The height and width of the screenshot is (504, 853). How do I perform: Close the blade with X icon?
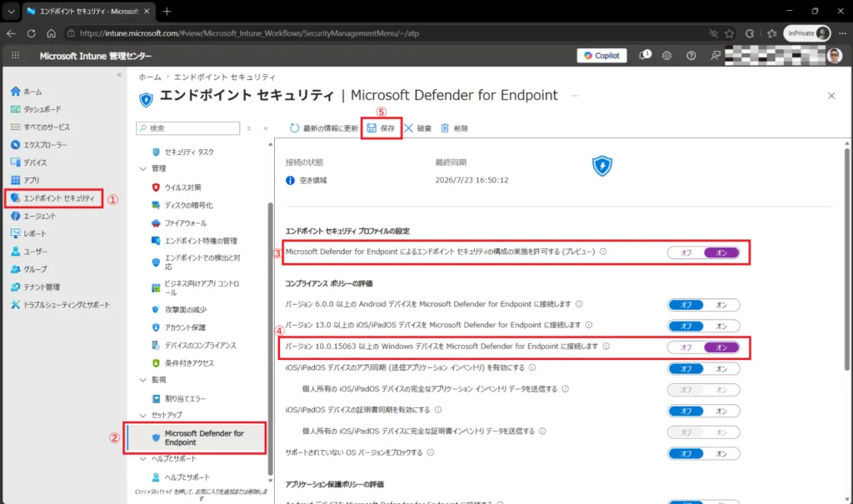coord(831,96)
